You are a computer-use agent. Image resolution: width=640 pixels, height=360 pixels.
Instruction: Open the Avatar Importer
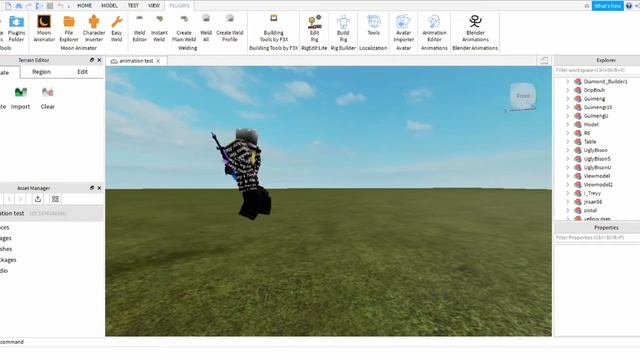(x=403, y=29)
